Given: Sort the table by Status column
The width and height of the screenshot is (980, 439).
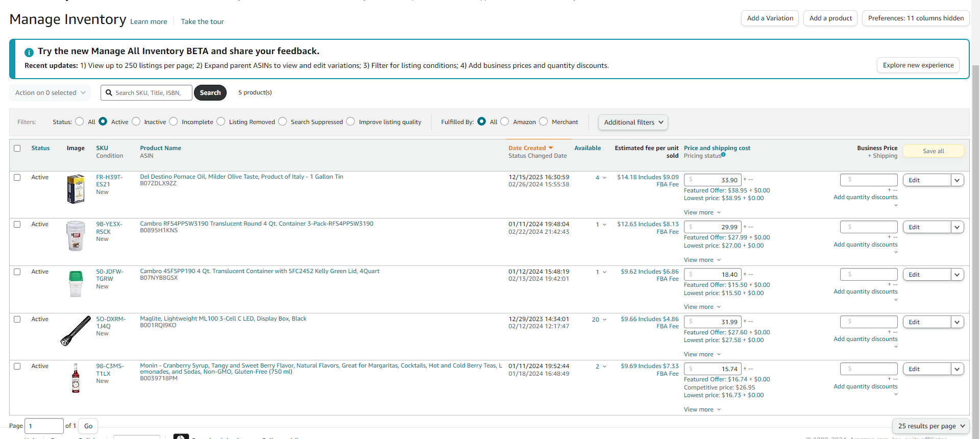Looking at the screenshot, I should [41, 148].
